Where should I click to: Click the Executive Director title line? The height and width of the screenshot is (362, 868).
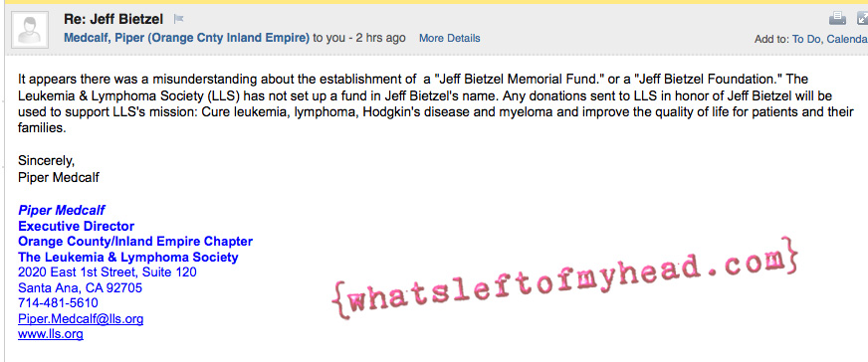[76, 226]
